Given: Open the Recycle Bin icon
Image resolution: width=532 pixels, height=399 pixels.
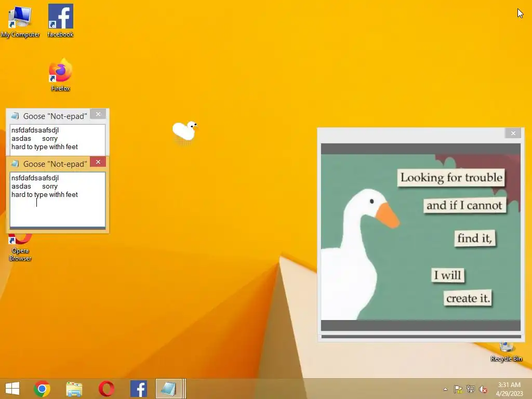Looking at the screenshot, I should (x=506, y=352).
